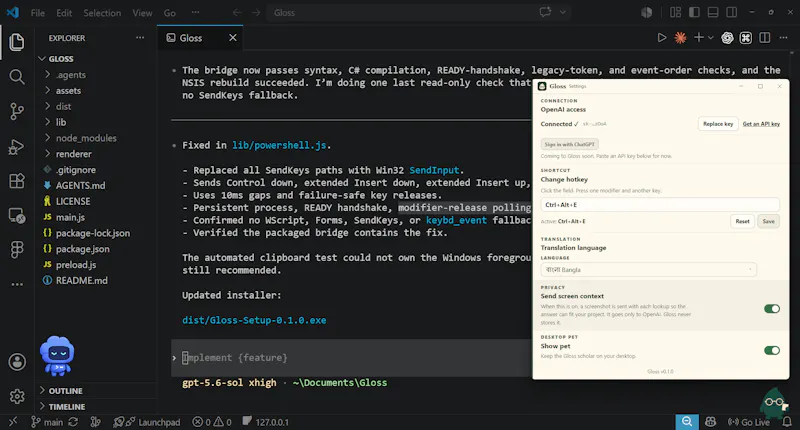Open the Search view in activity bar

[x=17, y=77]
